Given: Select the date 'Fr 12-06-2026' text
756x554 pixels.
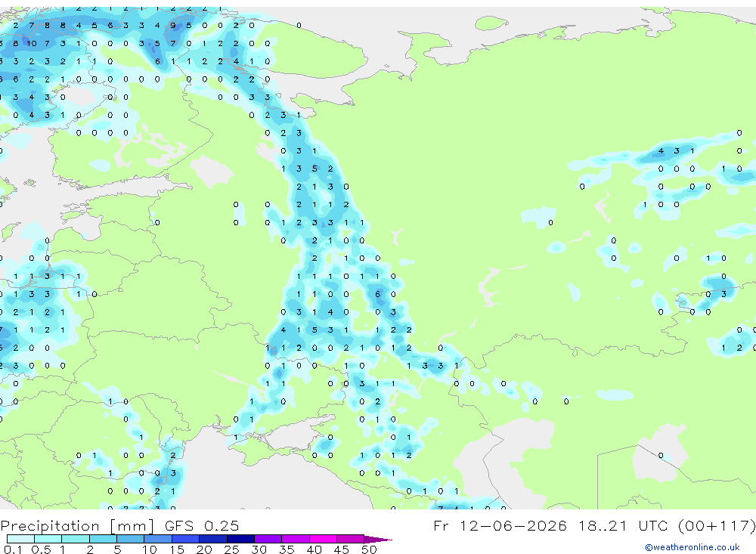Looking at the screenshot, I should [500, 525].
